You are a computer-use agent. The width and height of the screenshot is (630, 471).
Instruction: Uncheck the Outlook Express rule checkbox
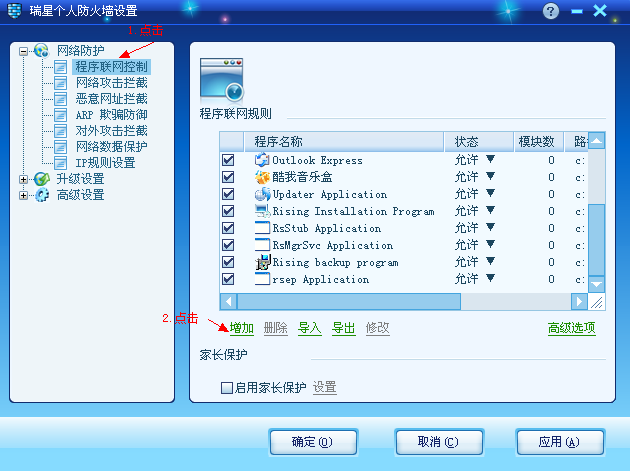(228, 160)
